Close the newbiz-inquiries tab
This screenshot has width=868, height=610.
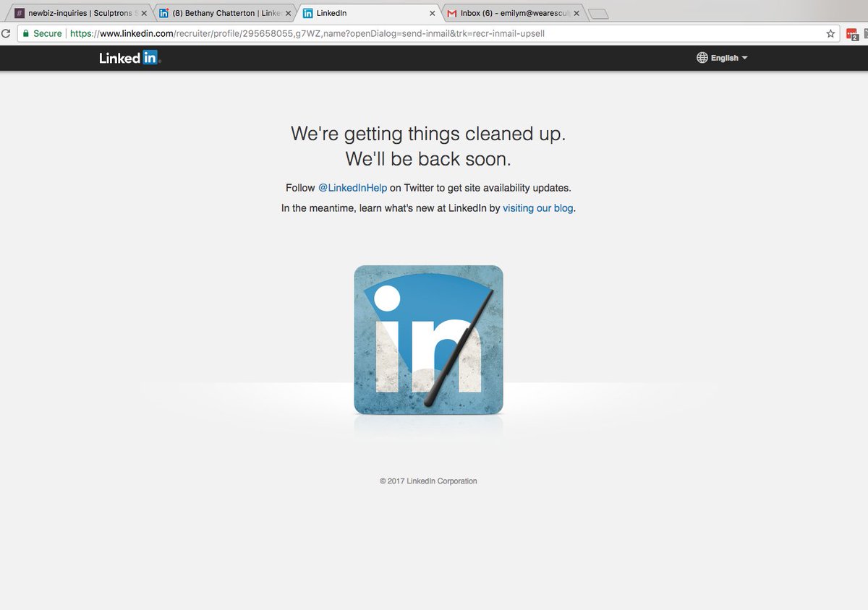point(143,13)
